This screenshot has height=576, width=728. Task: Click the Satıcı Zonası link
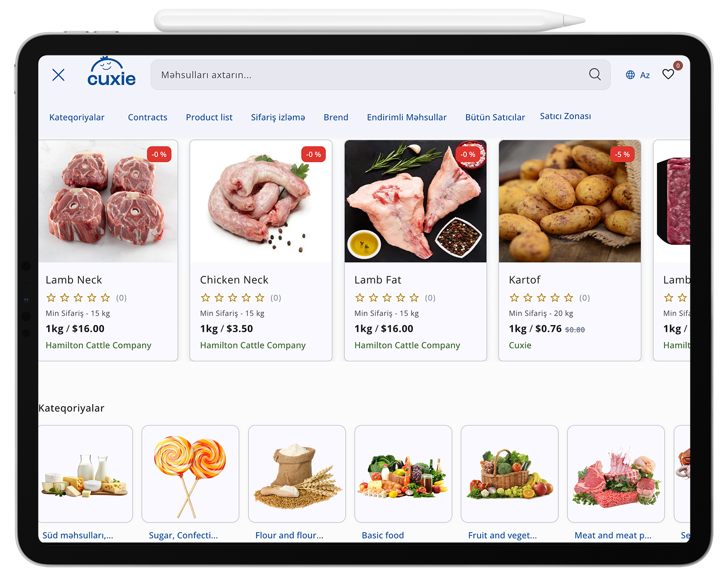[x=565, y=116]
